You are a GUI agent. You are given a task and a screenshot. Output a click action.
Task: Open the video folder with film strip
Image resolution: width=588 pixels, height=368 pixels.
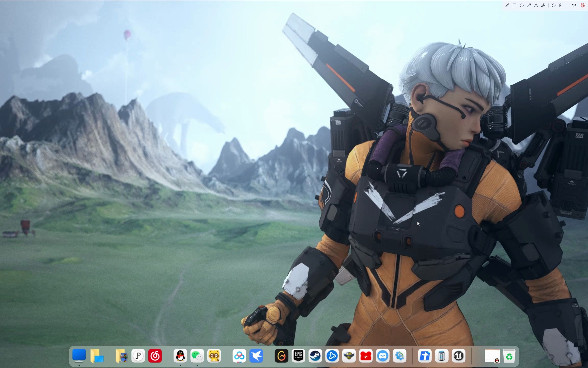121,356
